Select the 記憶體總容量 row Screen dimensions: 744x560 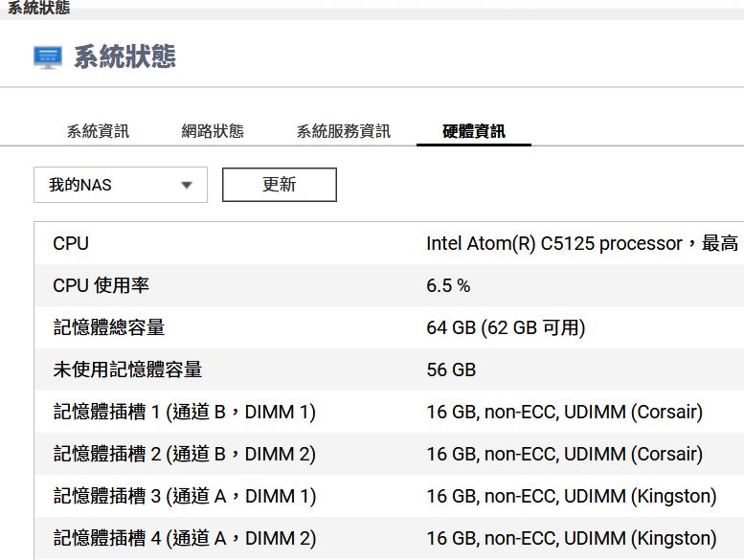[x=389, y=327]
